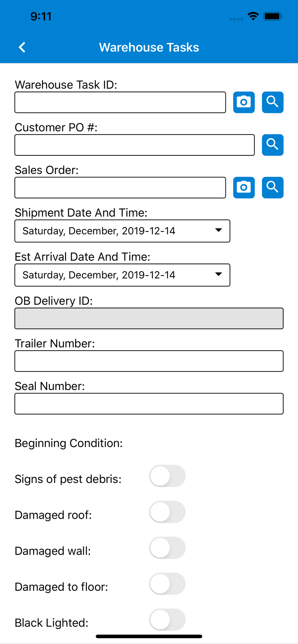Tap the Seal Number field
298x644 pixels.
[x=149, y=403]
